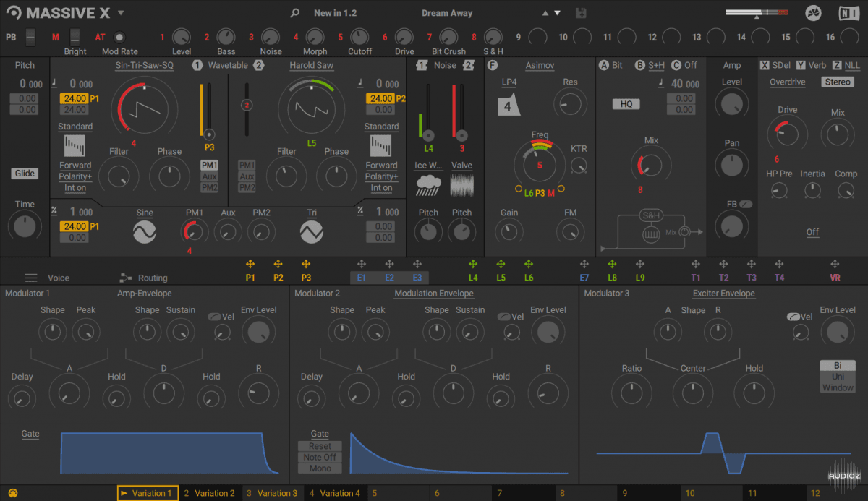Select the Variation 2 slot
This screenshot has height=501, width=868.
(x=210, y=493)
